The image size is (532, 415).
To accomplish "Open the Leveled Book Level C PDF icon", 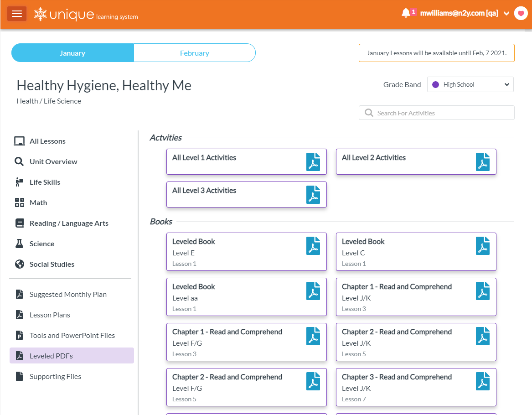I will coord(482,246).
